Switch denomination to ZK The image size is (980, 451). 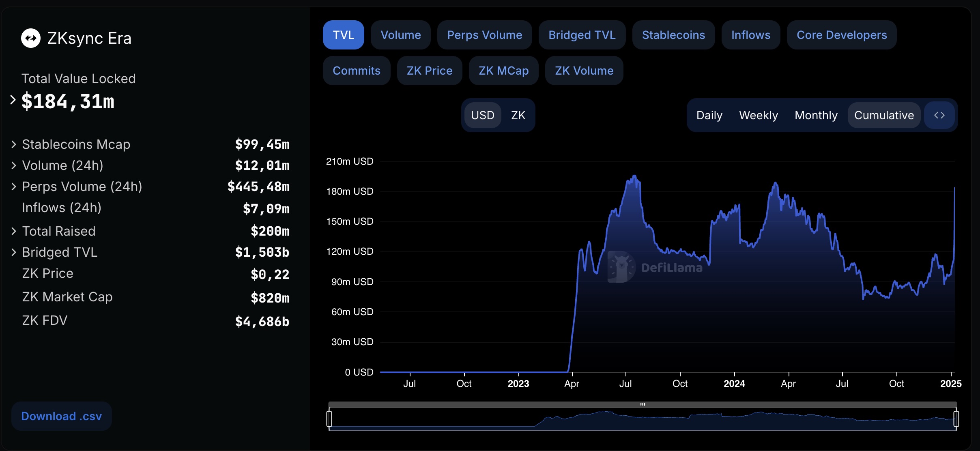pos(518,115)
